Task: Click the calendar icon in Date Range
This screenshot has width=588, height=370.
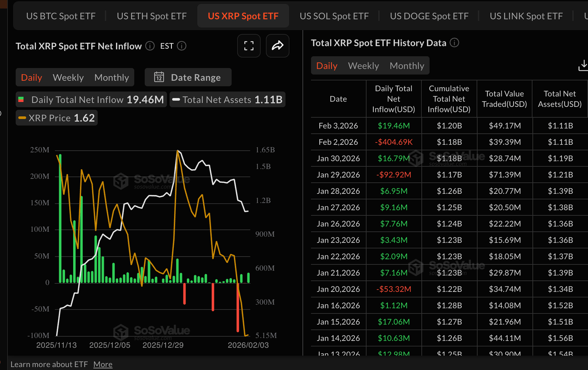Action: pyautogui.click(x=159, y=77)
